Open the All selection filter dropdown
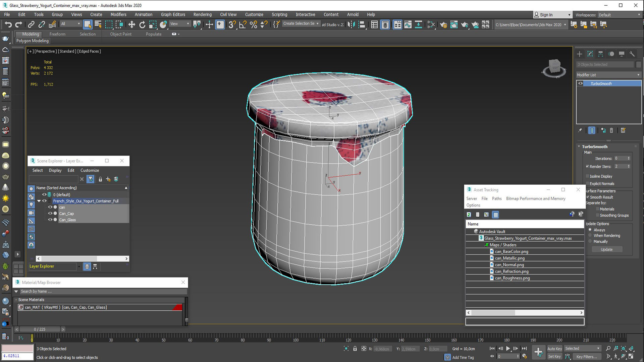This screenshot has height=362, width=644. tap(70, 24)
